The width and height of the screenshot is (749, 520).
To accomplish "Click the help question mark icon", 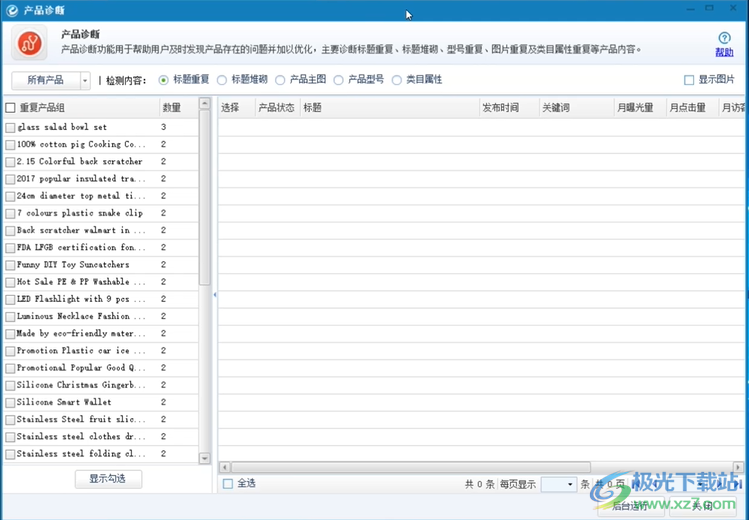I will tap(724, 38).
